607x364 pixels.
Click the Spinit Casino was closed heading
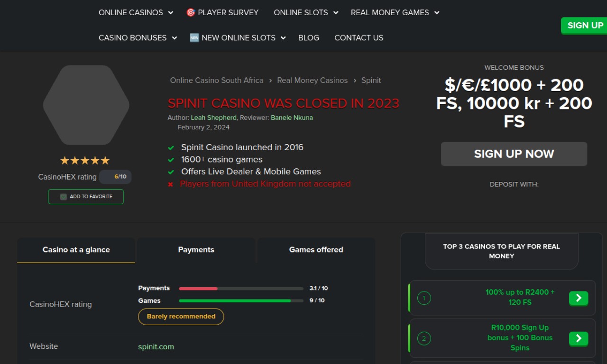tap(284, 103)
